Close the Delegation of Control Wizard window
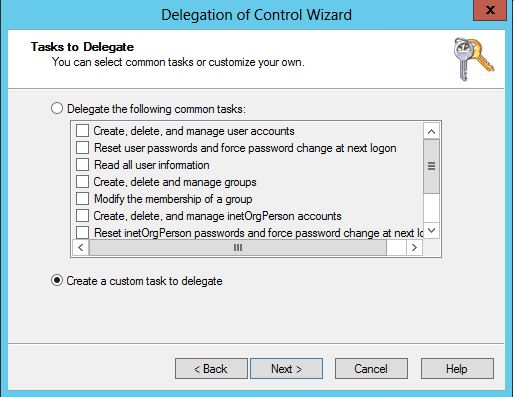 tap(490, 10)
